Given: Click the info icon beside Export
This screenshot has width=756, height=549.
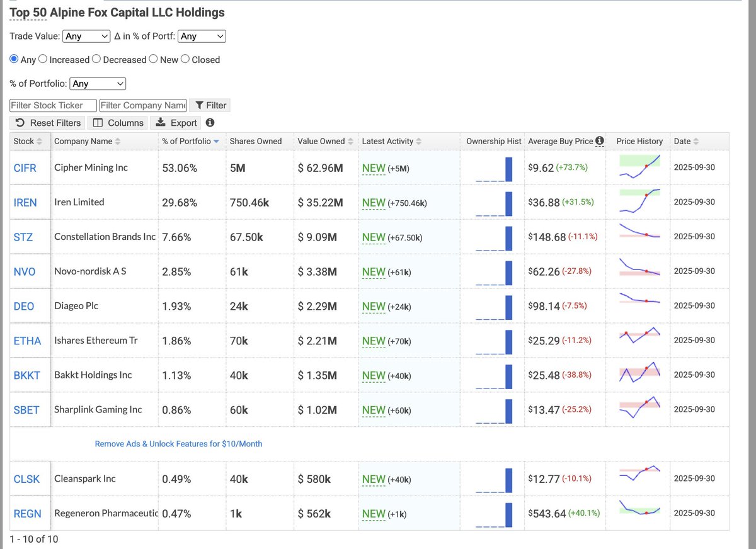Looking at the screenshot, I should tap(210, 123).
